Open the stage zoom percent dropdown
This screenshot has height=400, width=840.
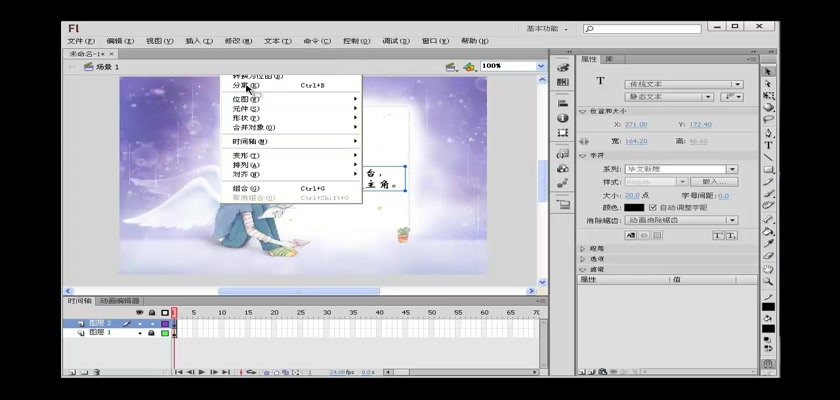pos(541,66)
